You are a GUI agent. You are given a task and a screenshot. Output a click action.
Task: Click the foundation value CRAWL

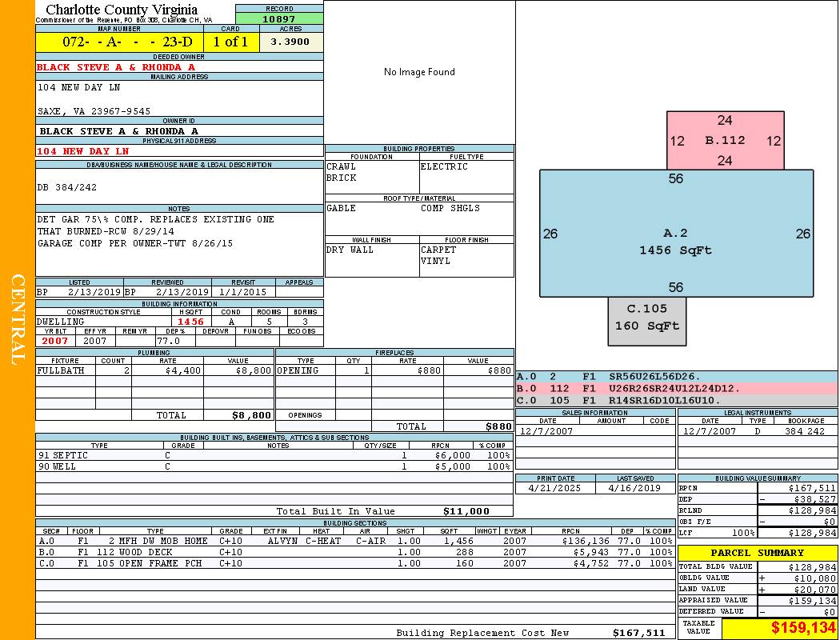341,166
